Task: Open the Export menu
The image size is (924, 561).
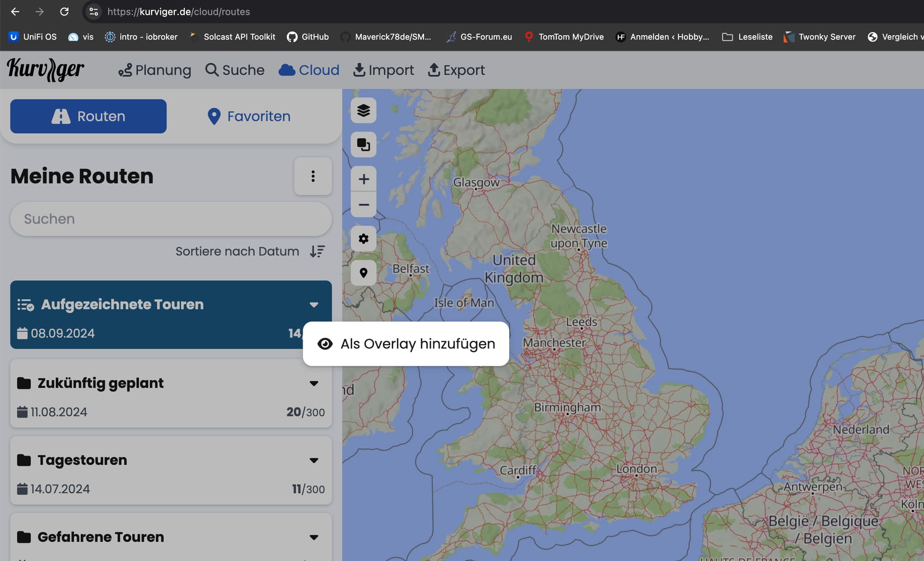Action: 456,70
